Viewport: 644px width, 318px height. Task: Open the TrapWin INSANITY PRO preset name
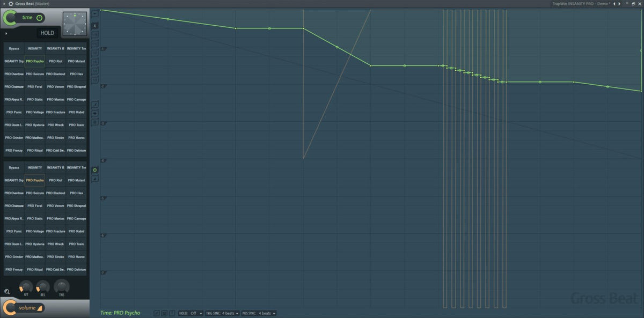click(x=581, y=3)
